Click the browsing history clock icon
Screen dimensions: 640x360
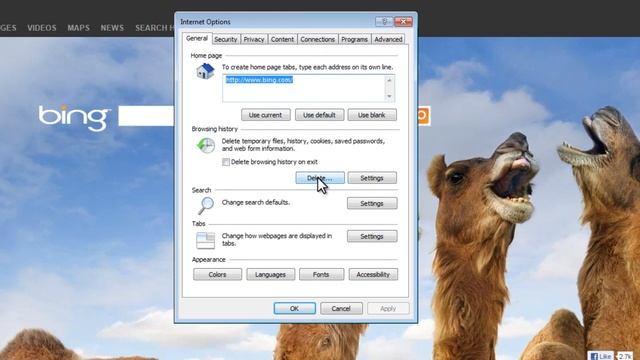pos(206,145)
